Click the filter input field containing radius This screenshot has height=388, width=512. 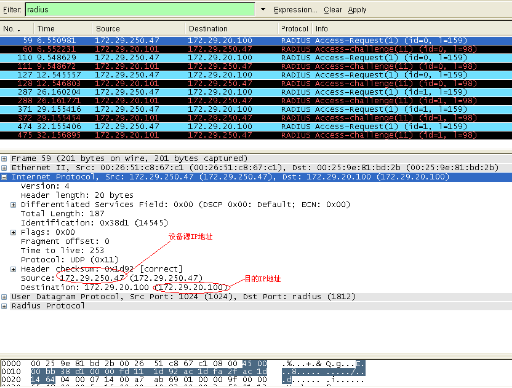tap(140, 9)
